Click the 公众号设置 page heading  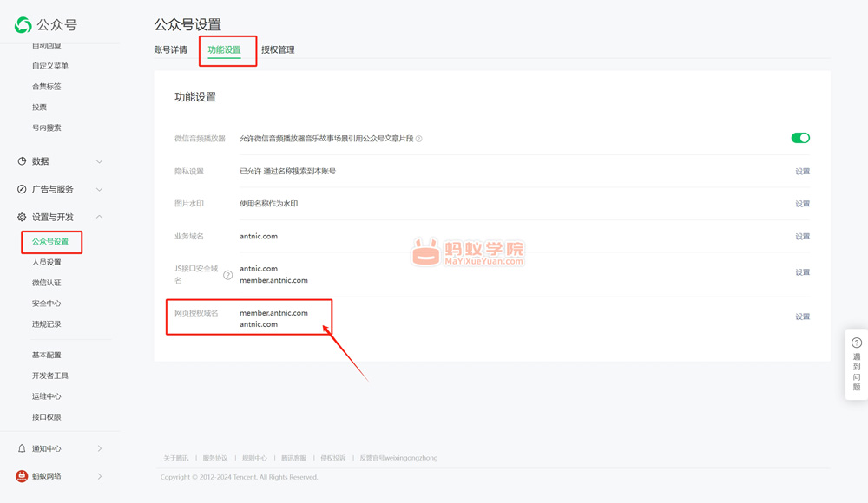coord(187,25)
